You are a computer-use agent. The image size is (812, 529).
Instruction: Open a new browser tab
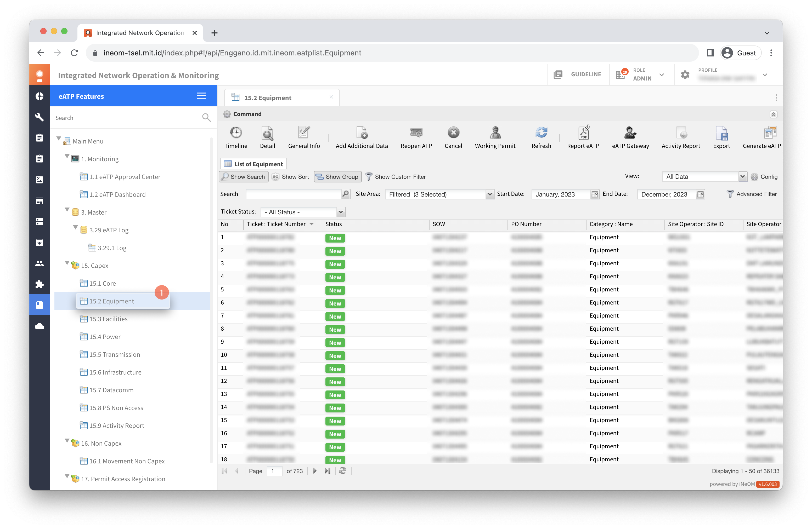[214, 33]
